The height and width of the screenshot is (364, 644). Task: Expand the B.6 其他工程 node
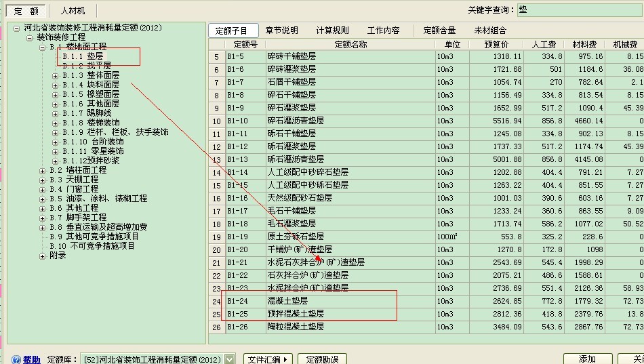(x=42, y=208)
